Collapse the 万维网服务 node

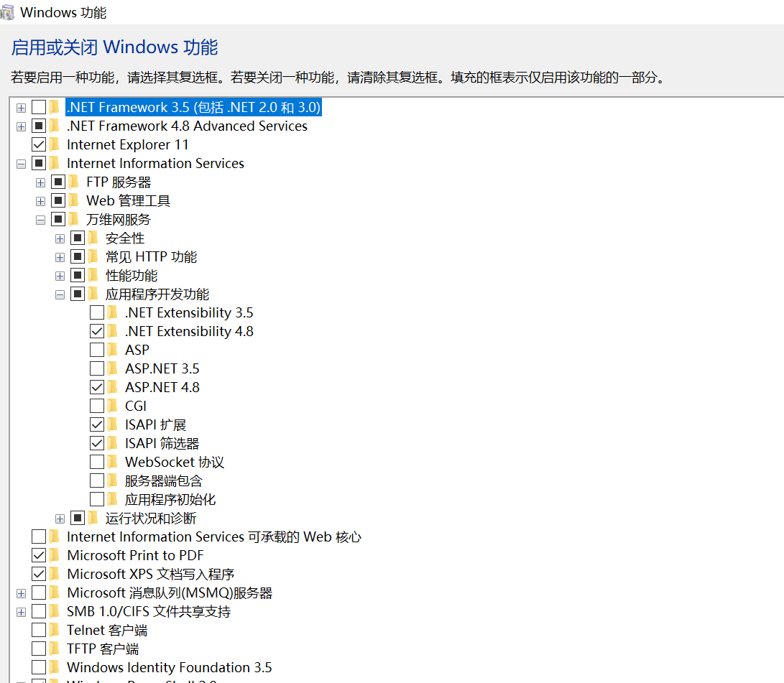coord(40,220)
